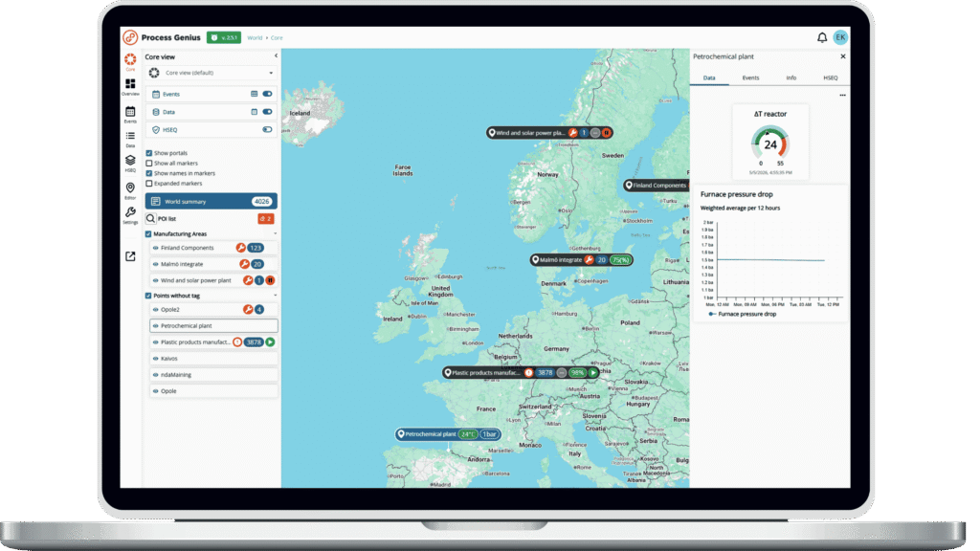Click the 24°C badge on Petrochemical marker
The height and width of the screenshot is (551, 980).
tap(467, 434)
